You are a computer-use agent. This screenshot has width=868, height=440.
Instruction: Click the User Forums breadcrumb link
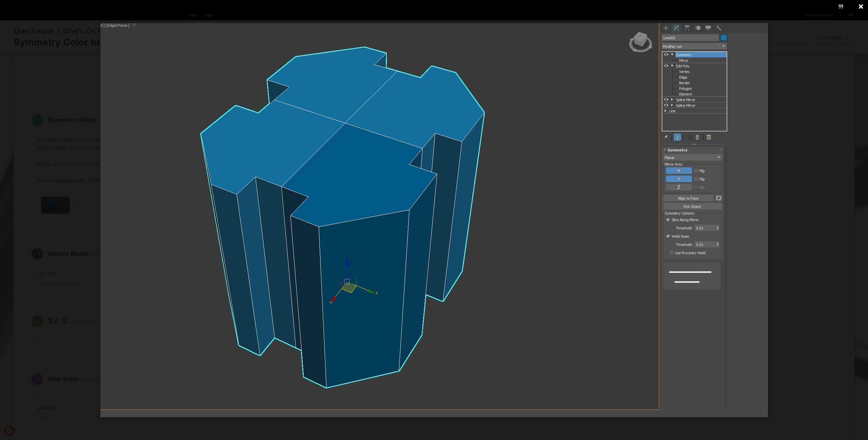tap(34, 31)
